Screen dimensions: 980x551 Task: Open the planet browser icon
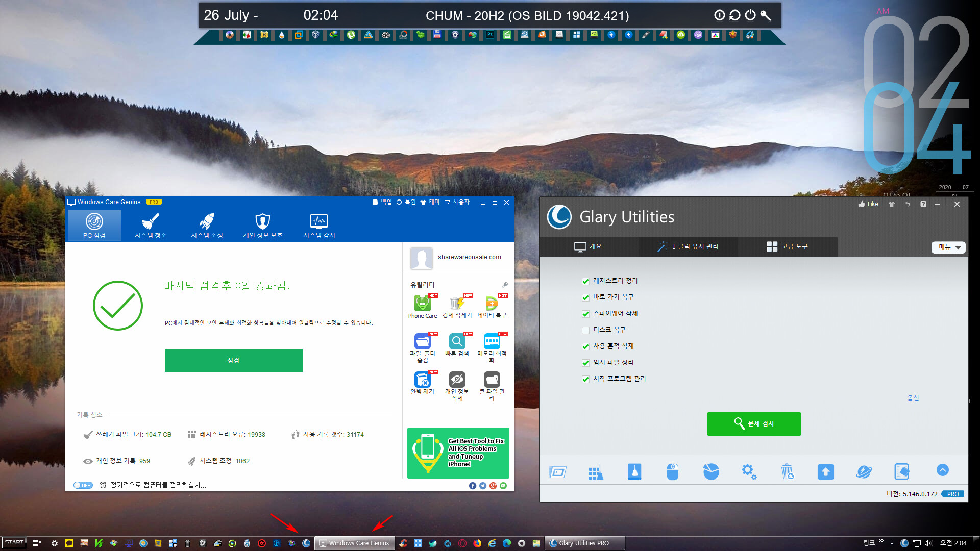pyautogui.click(x=864, y=472)
